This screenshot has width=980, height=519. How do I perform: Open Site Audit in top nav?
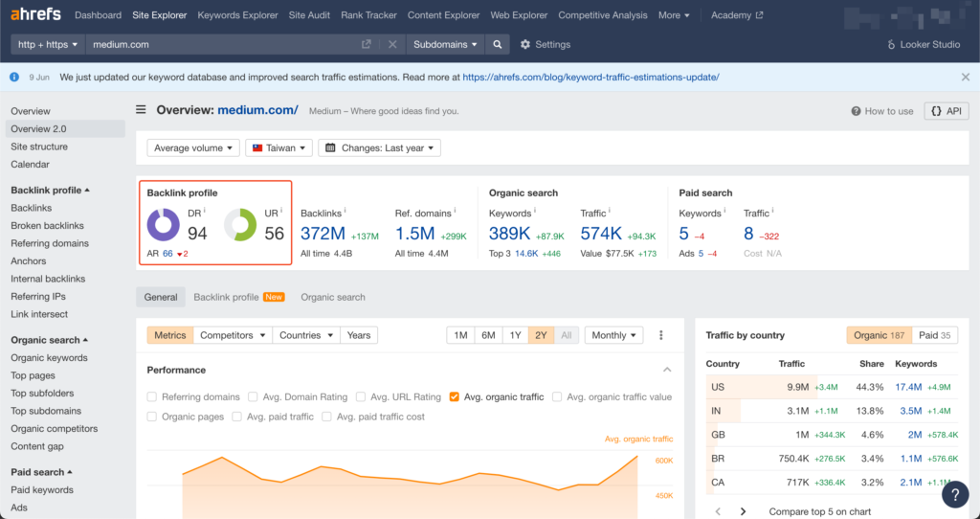[309, 15]
